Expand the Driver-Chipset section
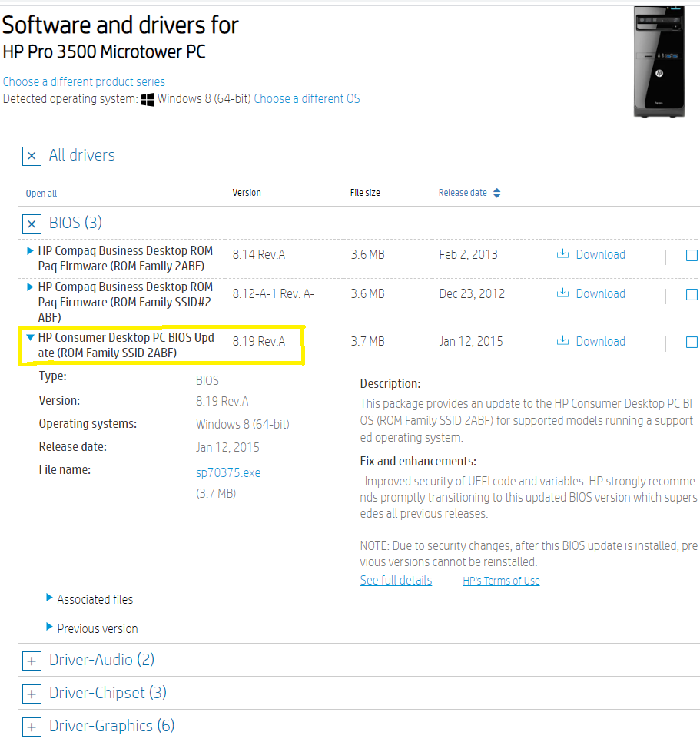The image size is (700, 742). 32,693
